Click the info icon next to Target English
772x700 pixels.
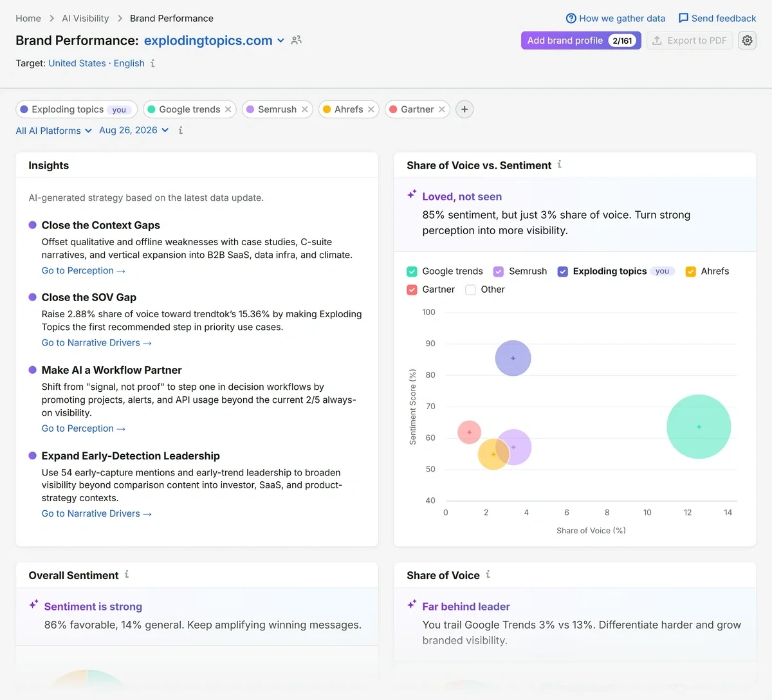[x=152, y=63]
